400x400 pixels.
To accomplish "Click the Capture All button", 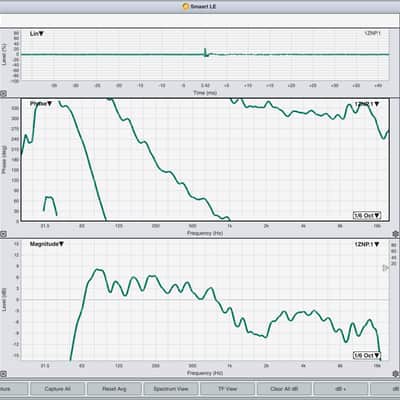I will [57, 389].
